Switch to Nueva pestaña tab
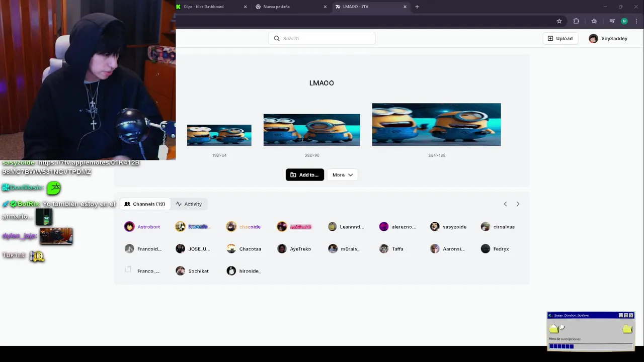The height and width of the screenshot is (362, 644). [291, 7]
